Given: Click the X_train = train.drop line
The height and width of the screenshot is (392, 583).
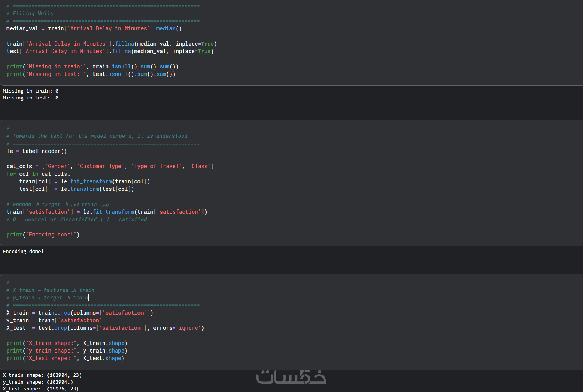Looking at the screenshot, I should pos(79,313).
